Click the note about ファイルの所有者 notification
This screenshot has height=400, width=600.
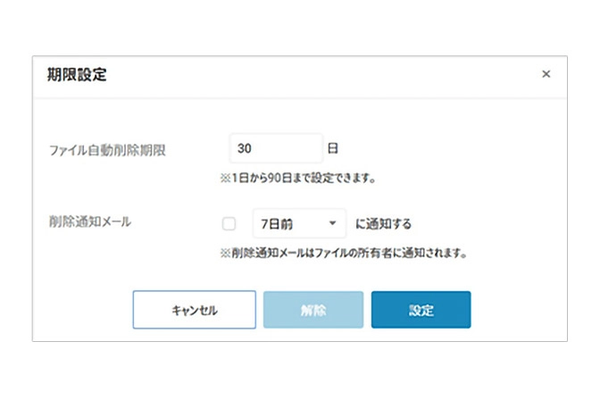[x=343, y=253]
